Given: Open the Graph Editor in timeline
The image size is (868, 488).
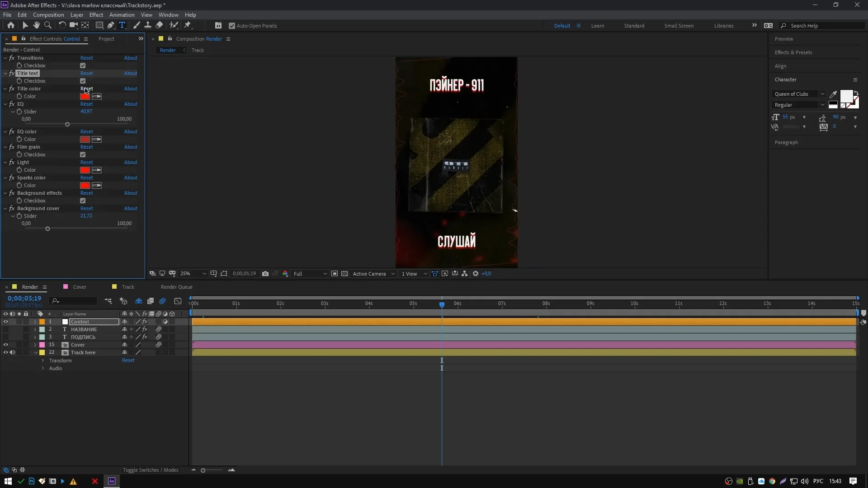Looking at the screenshot, I should [178, 301].
